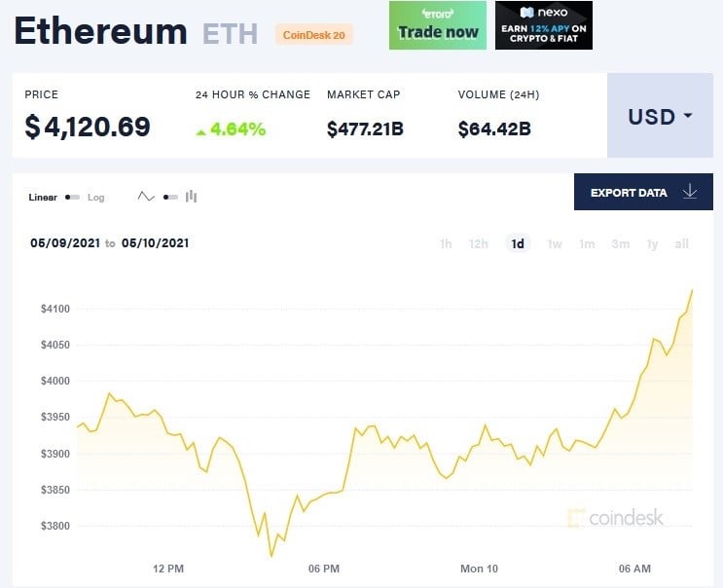Click the EXPORT DATA button
The image size is (723, 588).
[x=643, y=192]
